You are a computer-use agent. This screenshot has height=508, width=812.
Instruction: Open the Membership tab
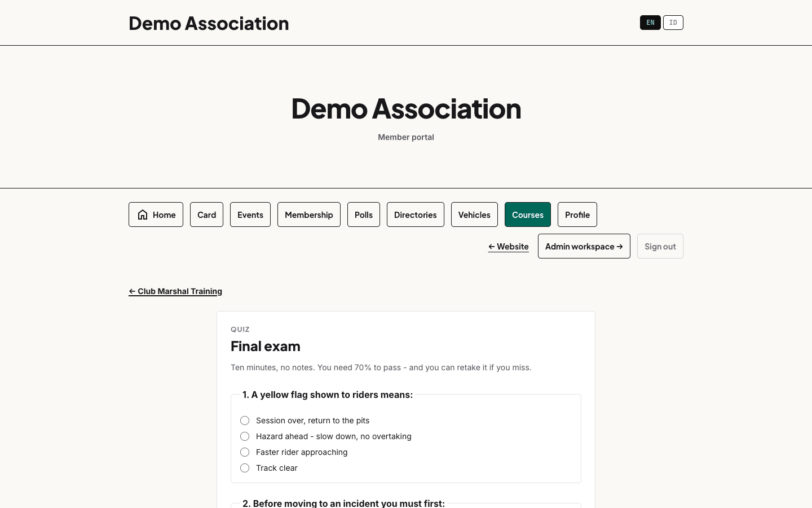309,214
